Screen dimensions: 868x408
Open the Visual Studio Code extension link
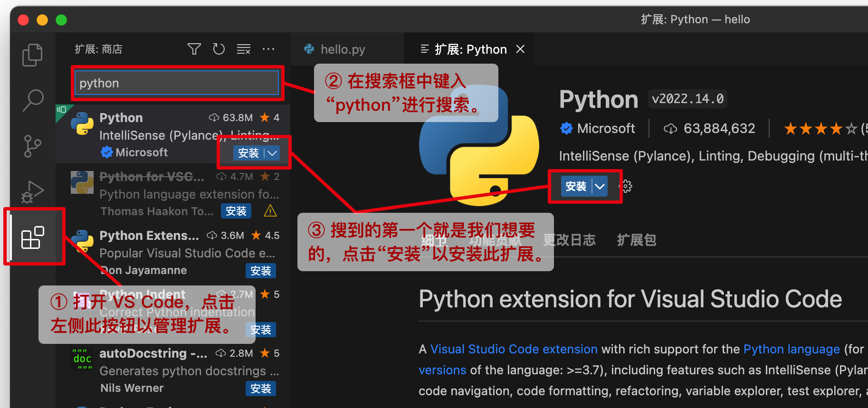point(514,349)
